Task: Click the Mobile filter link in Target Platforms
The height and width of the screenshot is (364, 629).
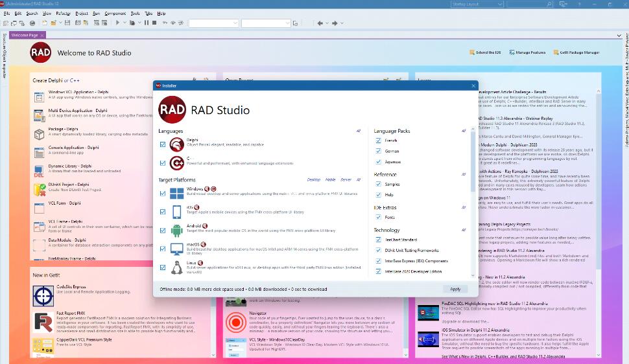Action: tap(330, 179)
